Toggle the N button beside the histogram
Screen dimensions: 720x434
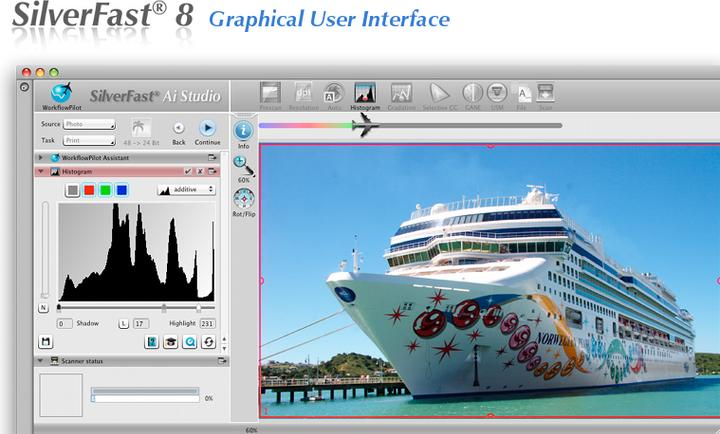point(44,308)
